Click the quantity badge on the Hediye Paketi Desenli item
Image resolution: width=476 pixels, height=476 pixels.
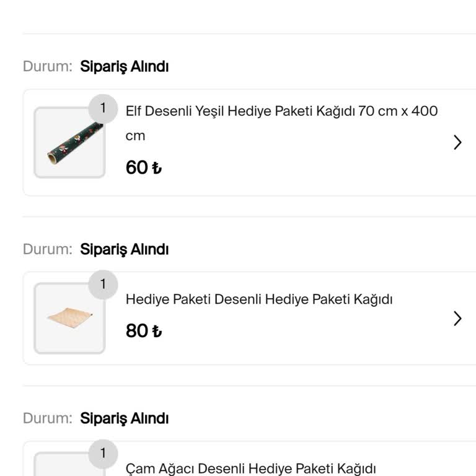click(104, 284)
